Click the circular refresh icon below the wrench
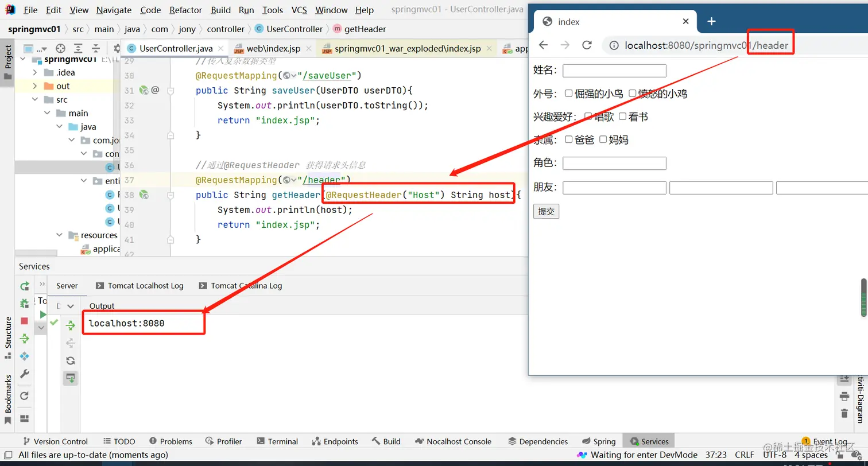 pyautogui.click(x=24, y=396)
